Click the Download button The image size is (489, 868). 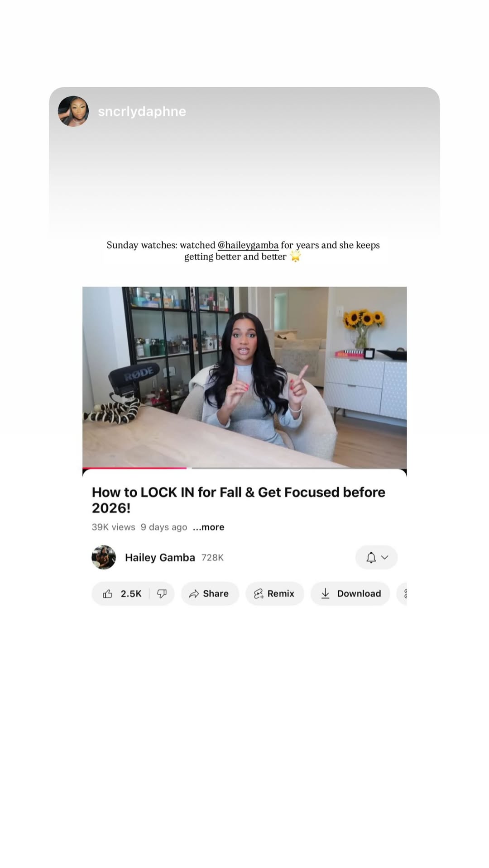350,593
